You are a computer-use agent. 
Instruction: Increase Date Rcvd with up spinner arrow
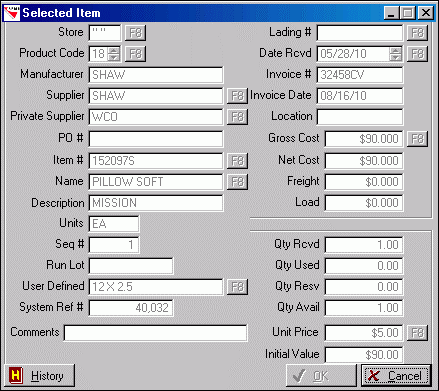coord(396,50)
